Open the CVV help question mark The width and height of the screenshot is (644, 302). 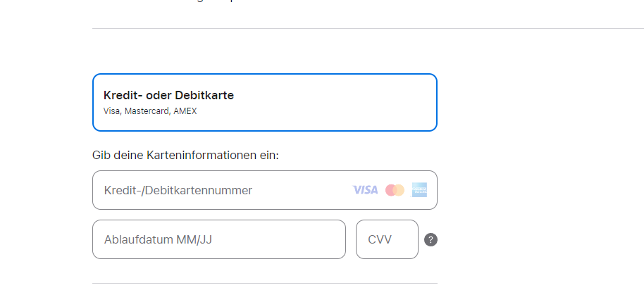431,239
